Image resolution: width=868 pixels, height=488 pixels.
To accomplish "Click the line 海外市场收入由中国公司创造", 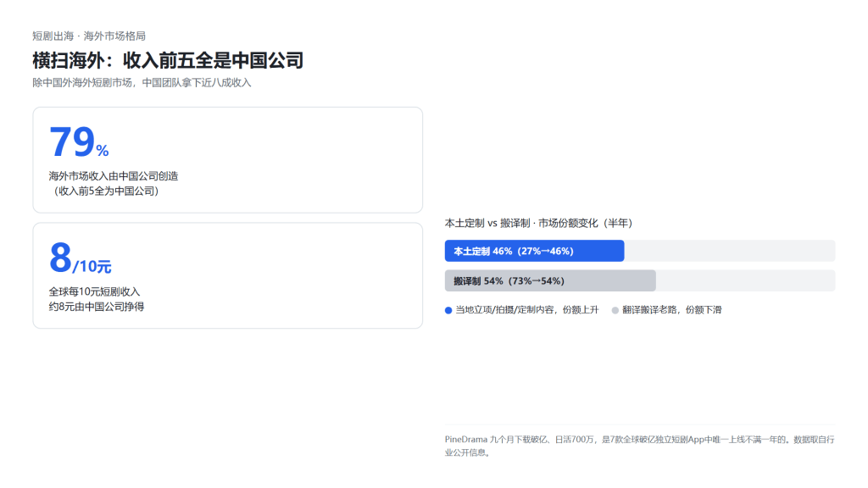I will (114, 176).
